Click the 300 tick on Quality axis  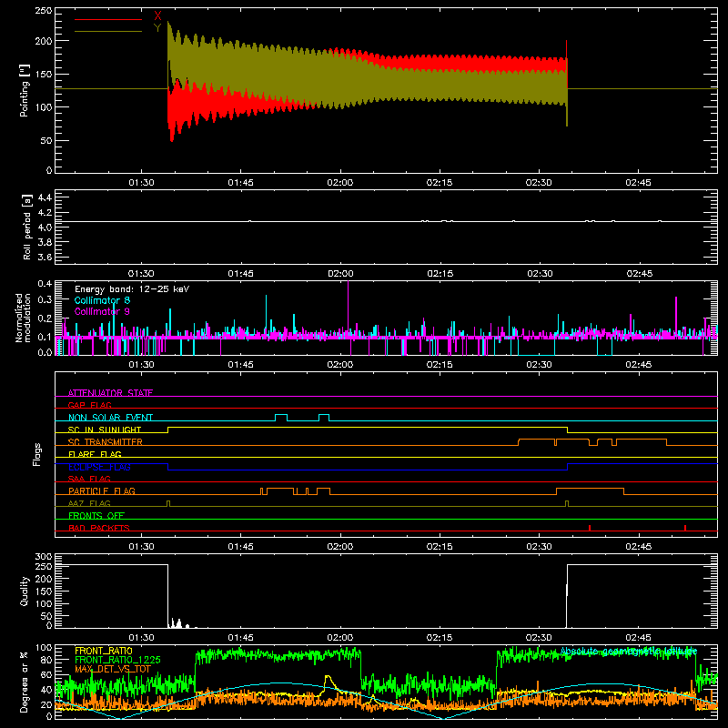point(44,557)
